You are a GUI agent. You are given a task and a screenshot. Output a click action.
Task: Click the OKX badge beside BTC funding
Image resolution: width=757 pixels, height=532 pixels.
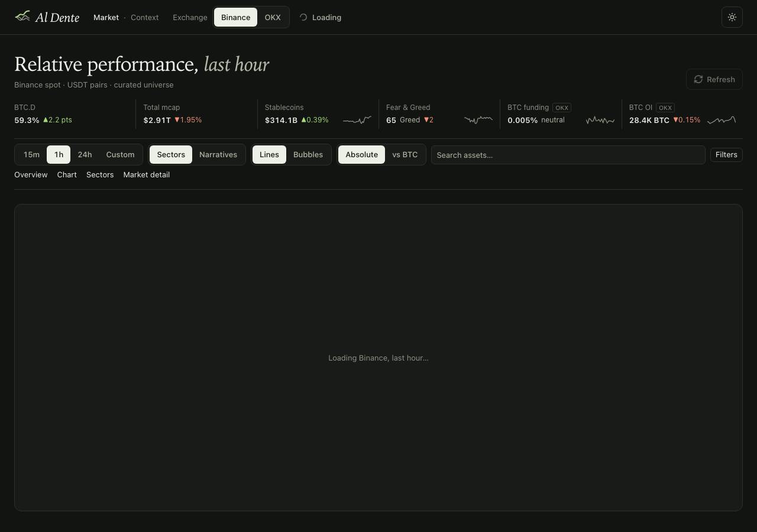click(562, 108)
